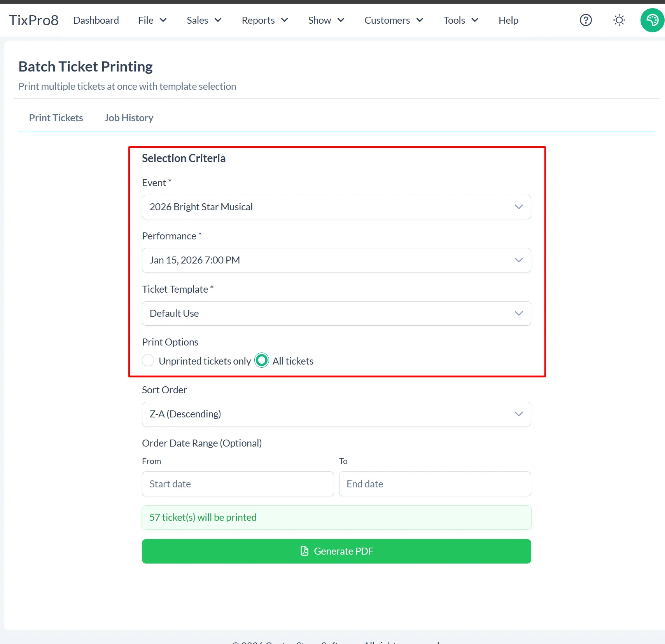Click the Selection Criteria heading
The height and width of the screenshot is (644, 665).
pos(184,158)
